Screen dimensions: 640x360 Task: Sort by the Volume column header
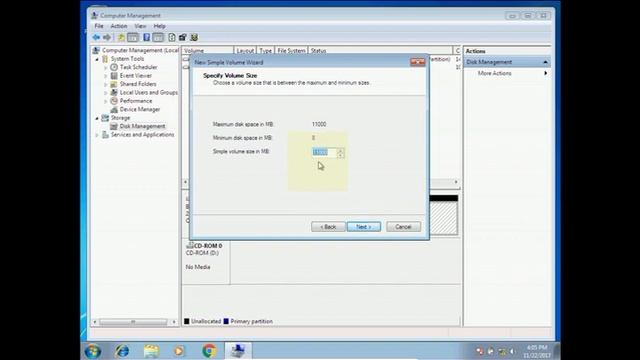[208, 51]
